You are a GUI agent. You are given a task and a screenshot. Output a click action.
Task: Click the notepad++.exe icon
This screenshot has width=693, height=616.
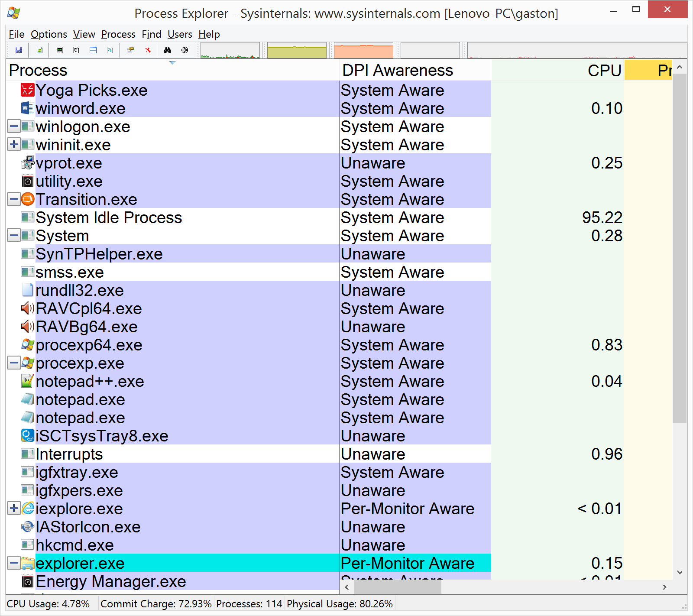click(x=28, y=381)
